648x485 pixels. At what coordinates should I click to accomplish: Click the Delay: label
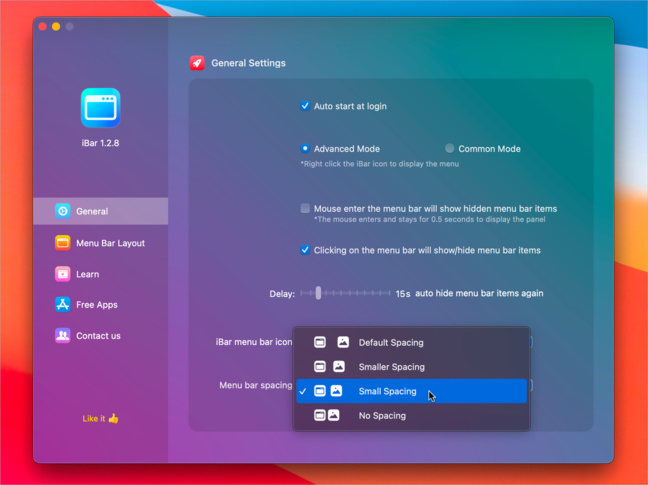pos(282,294)
